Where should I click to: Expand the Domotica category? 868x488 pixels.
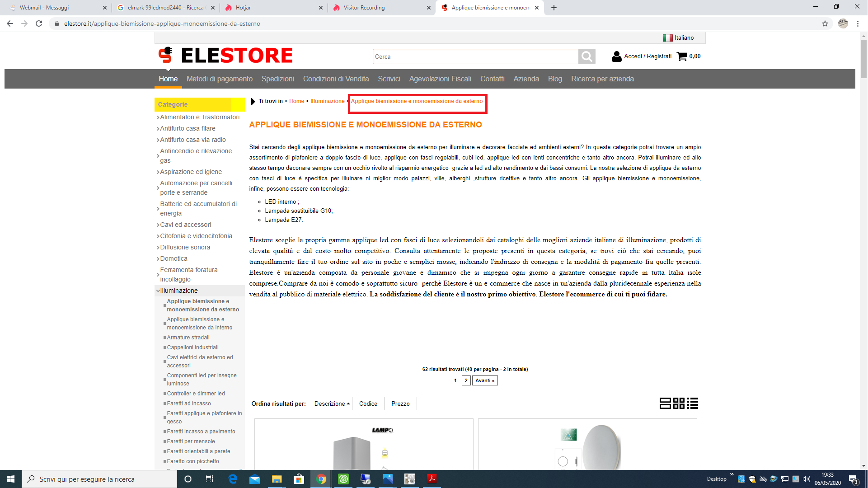tap(174, 258)
